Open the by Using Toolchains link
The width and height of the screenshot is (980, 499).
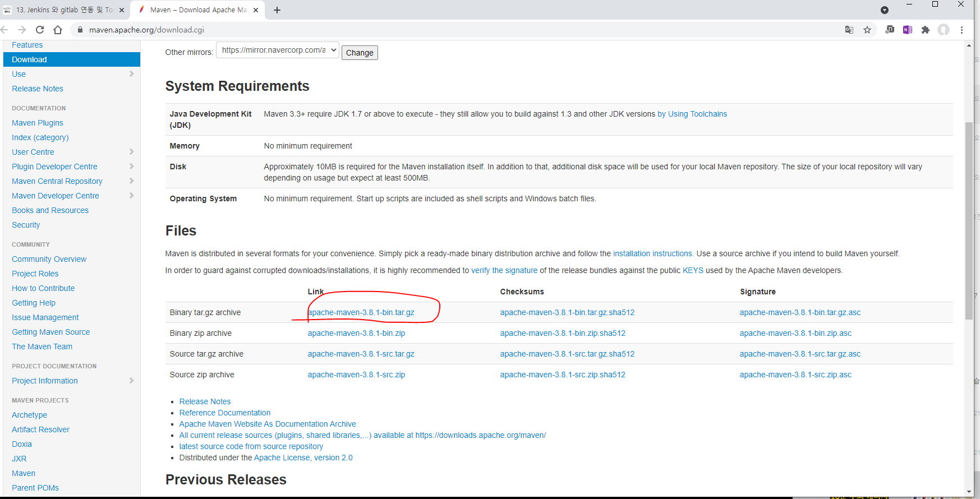coord(692,114)
